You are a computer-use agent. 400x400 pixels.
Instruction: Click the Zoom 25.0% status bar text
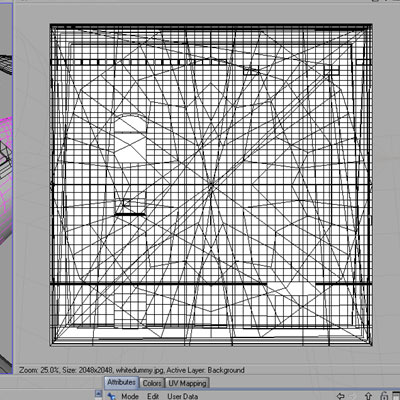click(x=39, y=370)
